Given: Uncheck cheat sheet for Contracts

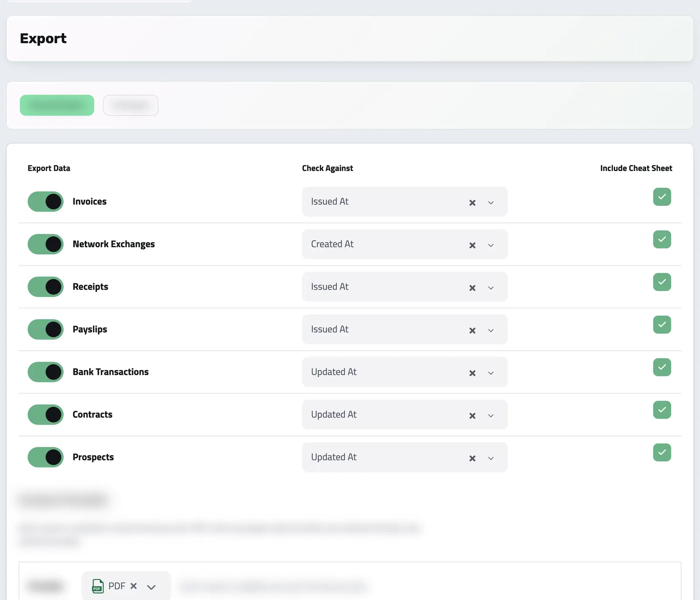Looking at the screenshot, I should (x=662, y=410).
